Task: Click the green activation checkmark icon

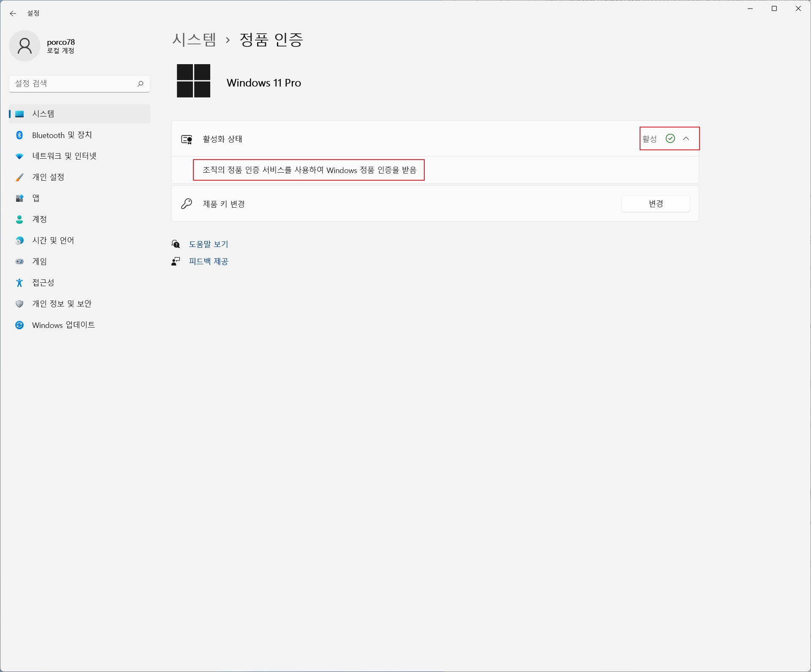Action: click(670, 138)
